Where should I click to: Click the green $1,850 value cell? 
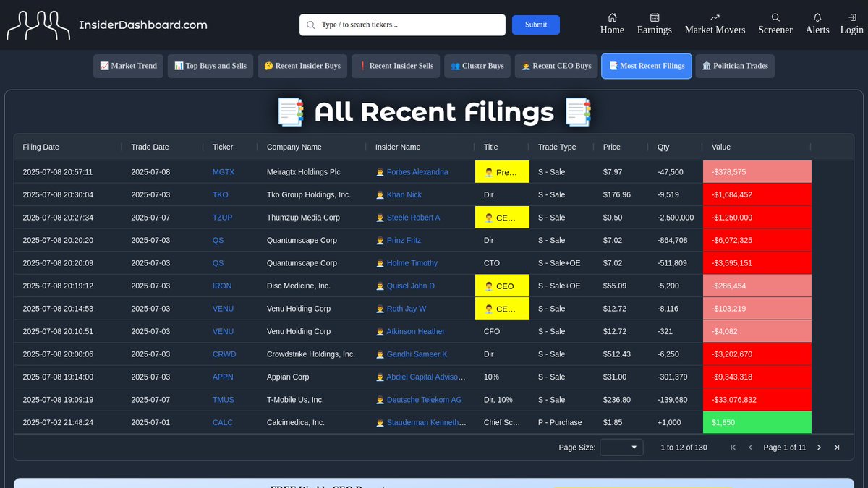pyautogui.click(x=757, y=423)
